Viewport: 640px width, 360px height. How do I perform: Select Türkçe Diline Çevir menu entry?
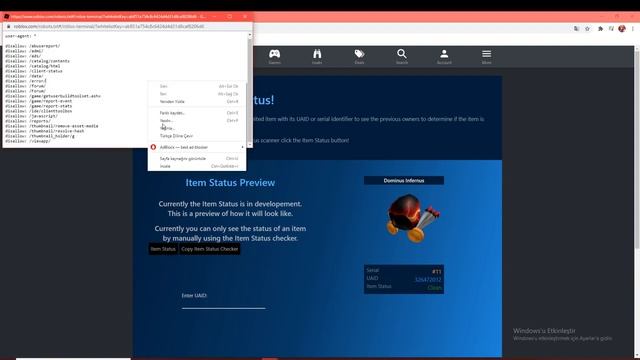[x=197, y=136]
